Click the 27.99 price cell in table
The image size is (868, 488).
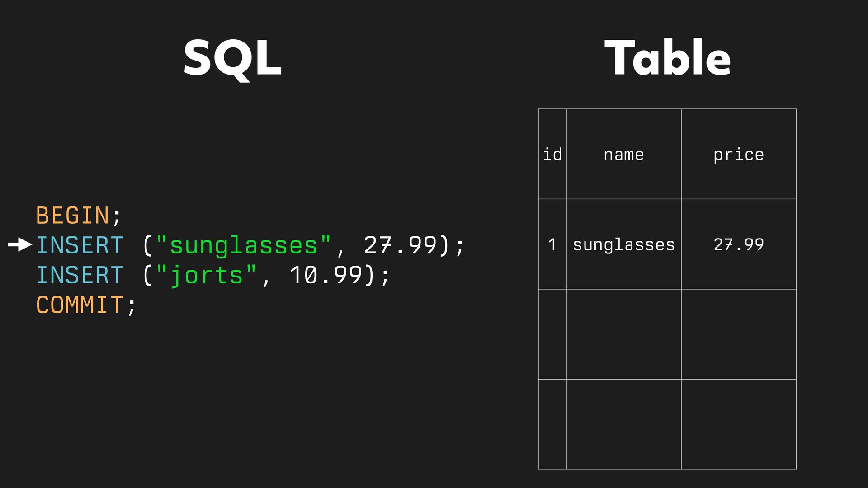click(x=738, y=244)
